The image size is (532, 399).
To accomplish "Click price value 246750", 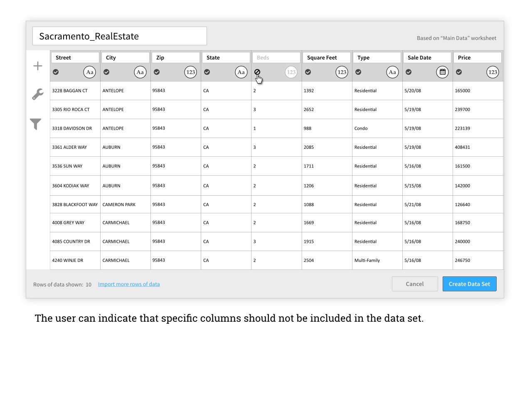I will [x=478, y=261].
